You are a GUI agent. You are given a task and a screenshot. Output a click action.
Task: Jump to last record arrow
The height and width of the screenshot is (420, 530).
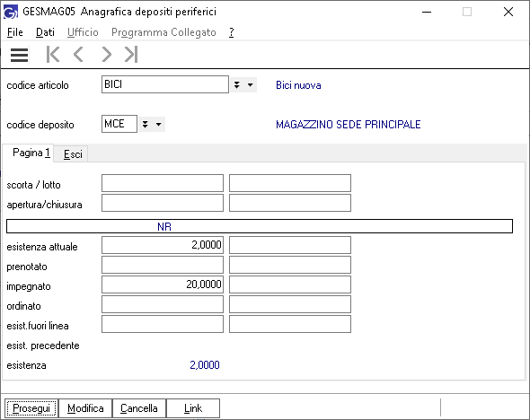(131, 55)
